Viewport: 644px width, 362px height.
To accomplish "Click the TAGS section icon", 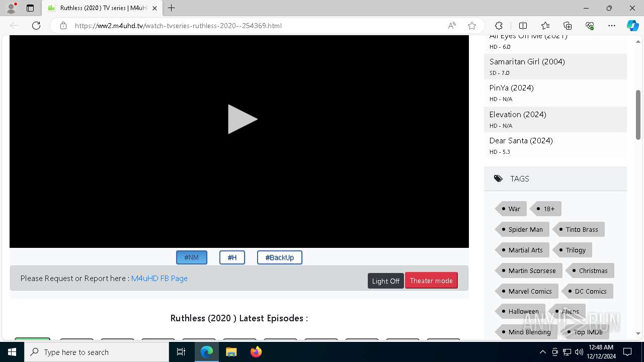I will (x=498, y=178).
